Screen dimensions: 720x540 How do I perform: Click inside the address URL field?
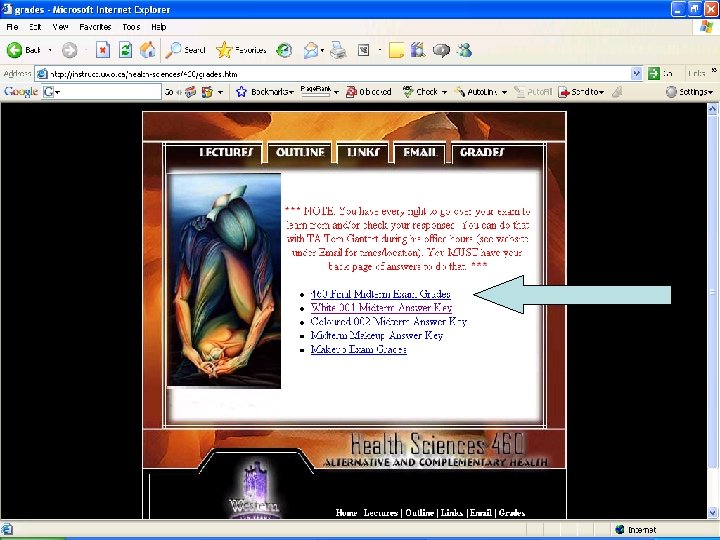click(339, 73)
